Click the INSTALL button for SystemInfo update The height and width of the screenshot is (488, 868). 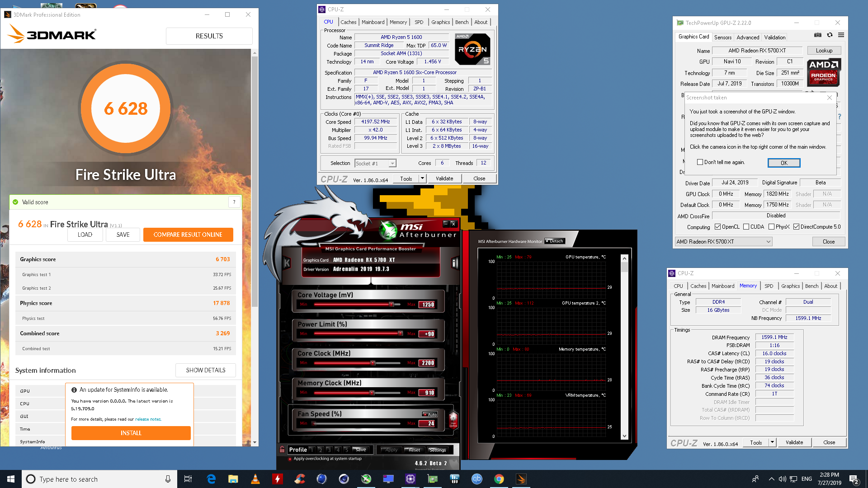(x=131, y=433)
